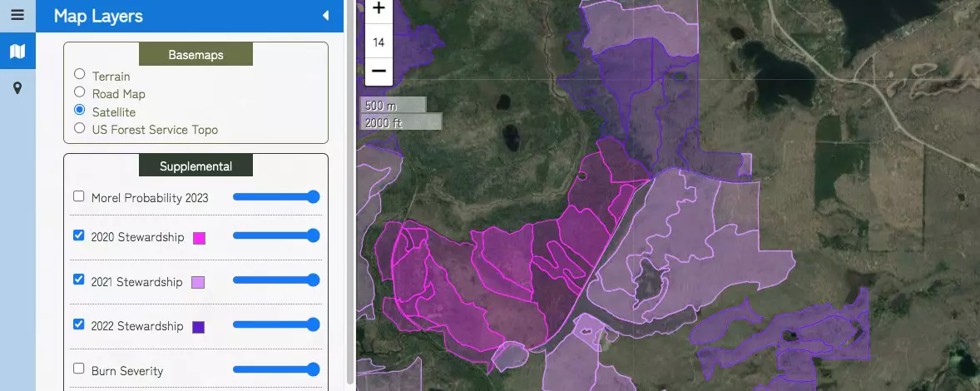The image size is (980, 391).
Task: Enable Morel Probability 2023 layer
Action: coord(79,197)
